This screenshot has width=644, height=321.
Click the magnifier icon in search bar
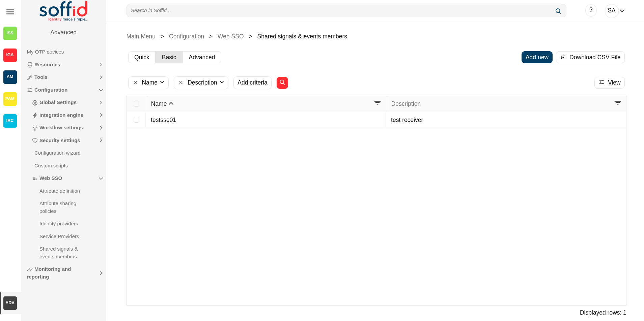click(558, 11)
